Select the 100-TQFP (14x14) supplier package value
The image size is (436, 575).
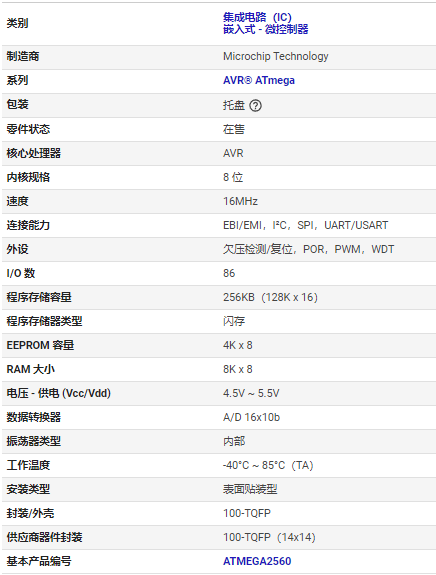pos(269,537)
